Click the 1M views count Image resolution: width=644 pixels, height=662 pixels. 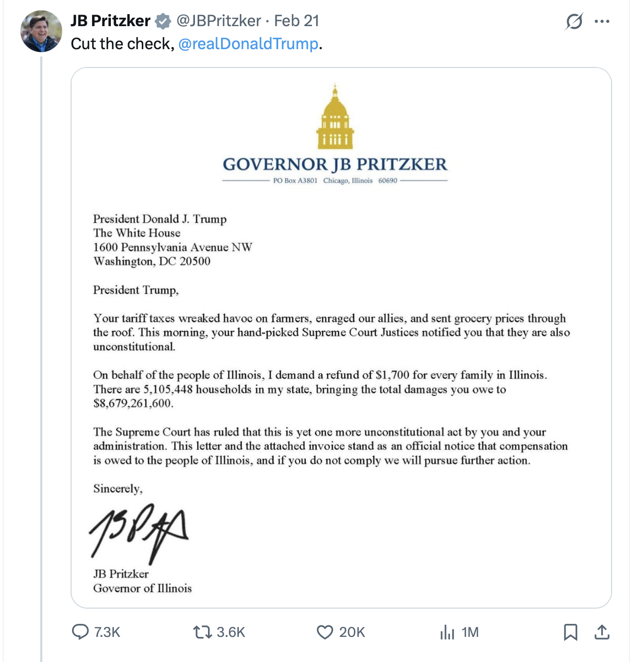pyautogui.click(x=470, y=632)
